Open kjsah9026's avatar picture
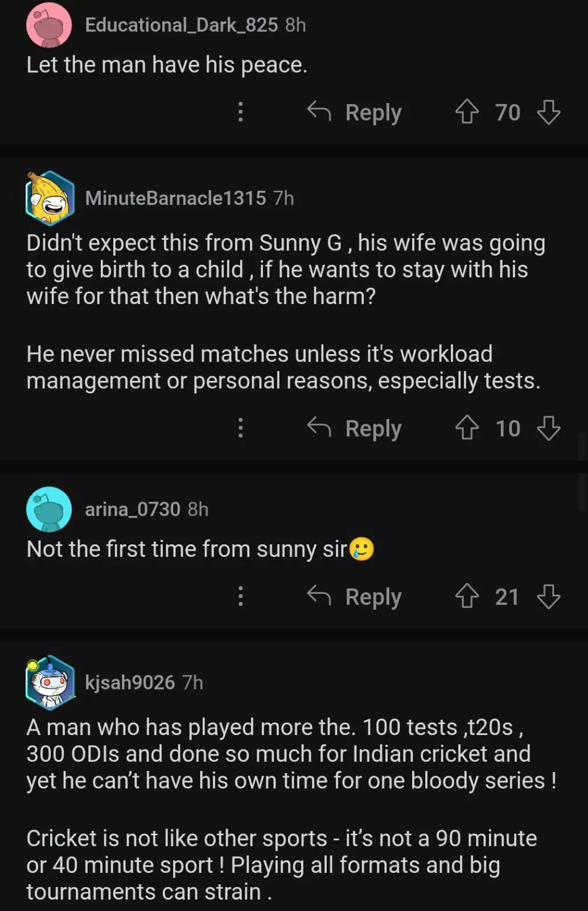This screenshot has height=911, width=588. [x=50, y=682]
